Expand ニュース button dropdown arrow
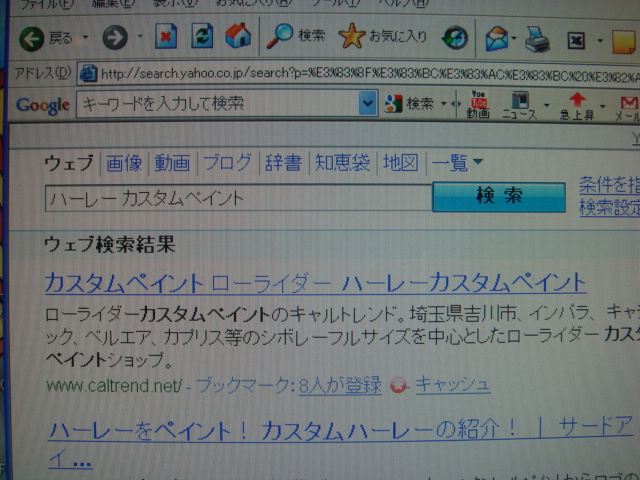 click(547, 105)
